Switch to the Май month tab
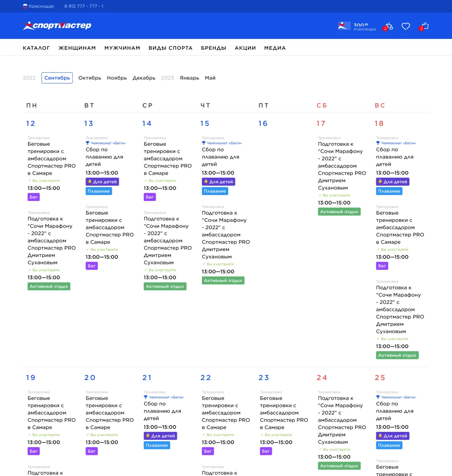The image size is (452, 476). pos(210,78)
